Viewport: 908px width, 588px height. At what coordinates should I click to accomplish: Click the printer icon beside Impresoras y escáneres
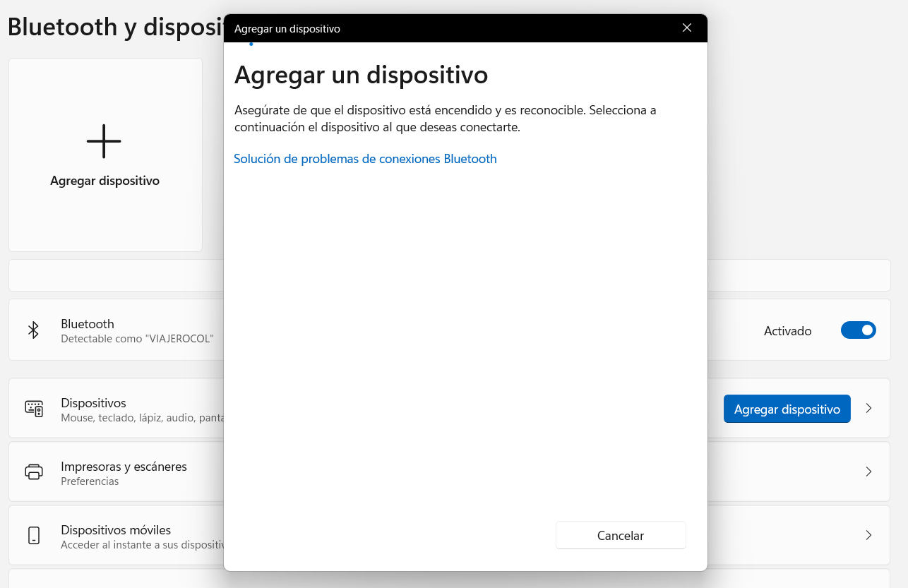pos(34,472)
